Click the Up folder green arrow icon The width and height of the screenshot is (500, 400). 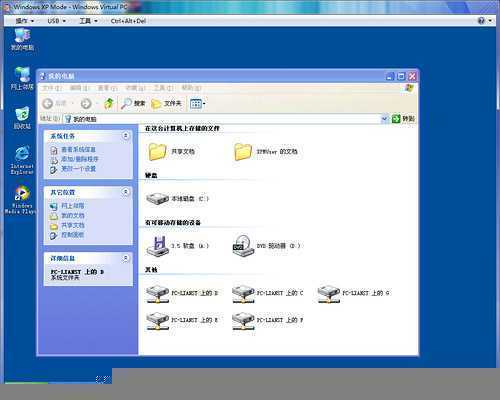click(109, 104)
